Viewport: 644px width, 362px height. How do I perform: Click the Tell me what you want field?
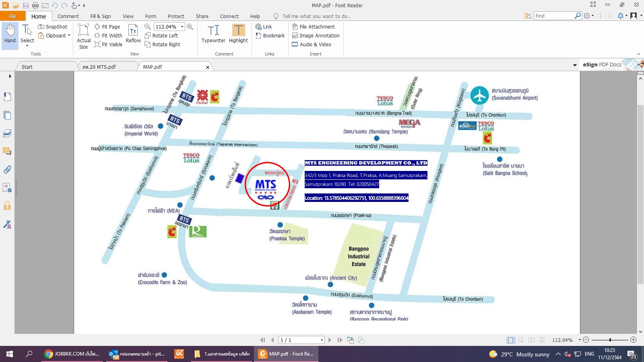(316, 16)
